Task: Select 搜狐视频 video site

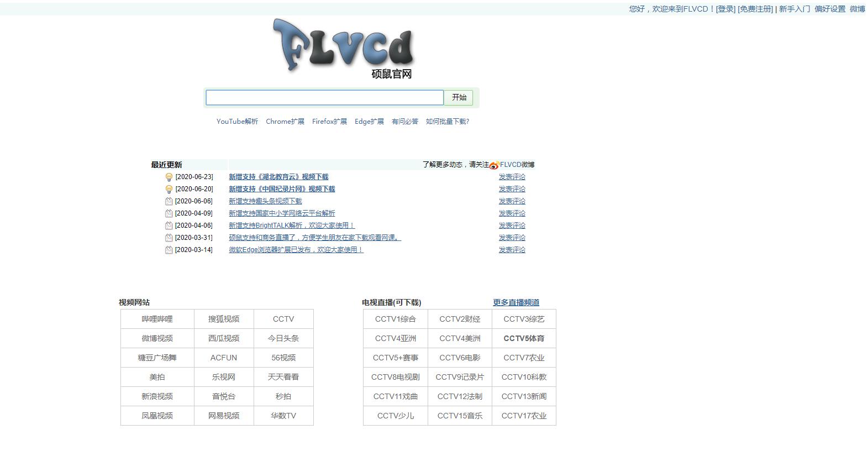Action: point(224,319)
